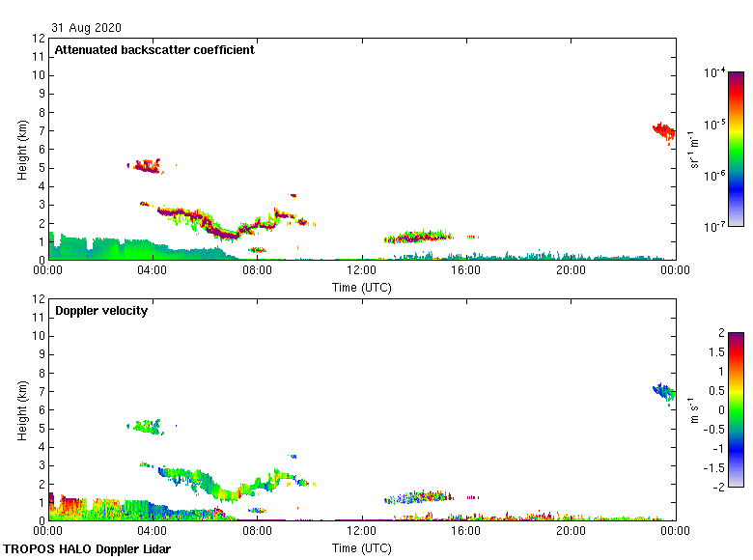Click the 10^-7 label on backscatter color scale
Viewport: 753px width, 560px height.
[714, 227]
